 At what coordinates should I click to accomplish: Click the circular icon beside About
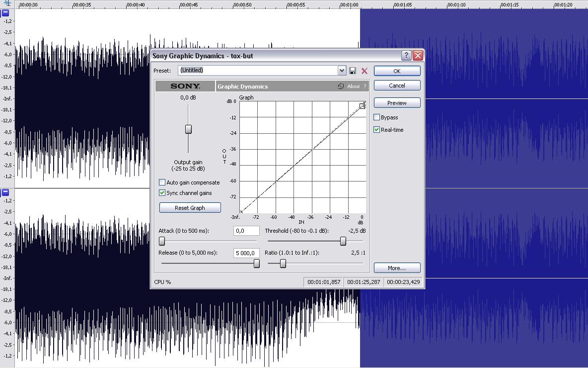point(341,86)
